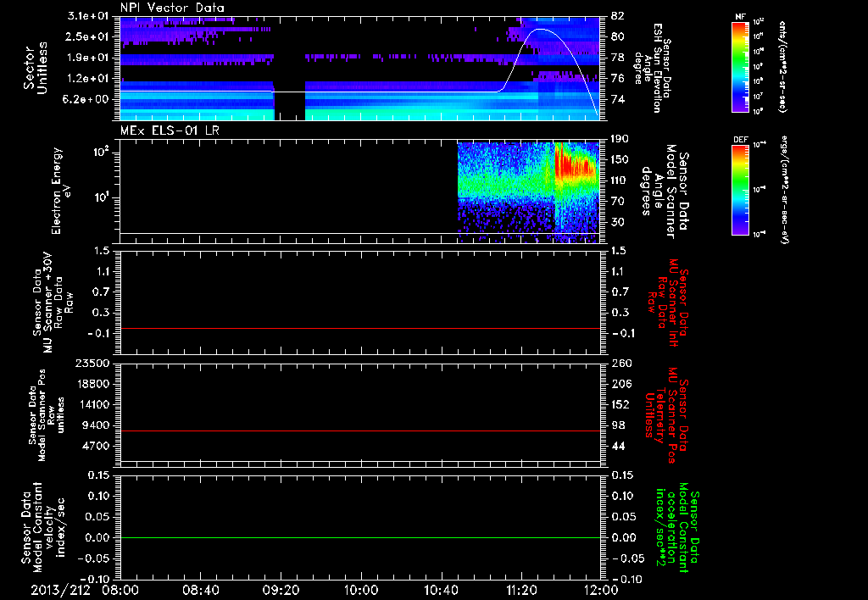Click the "ESH Sun Elevation Angle" axis label
This screenshot has height=600, width=868.
coord(654,68)
